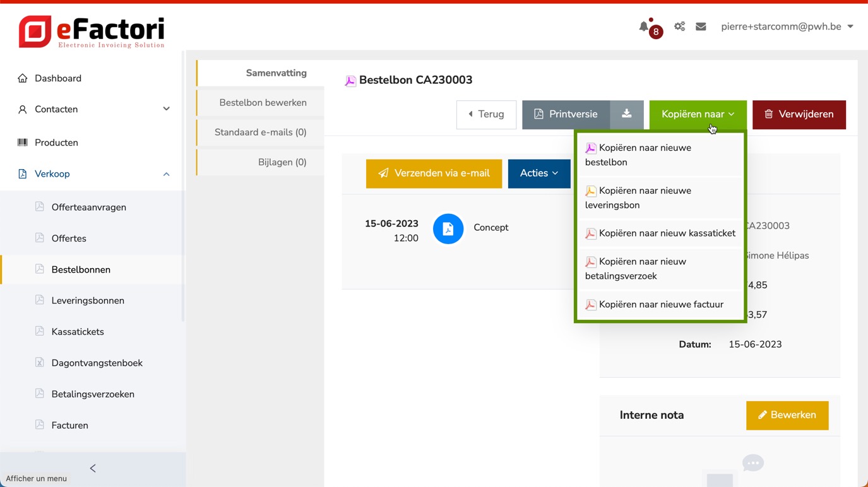Click the blue Concept document icon
This screenshot has width=868, height=487.
pos(448,228)
